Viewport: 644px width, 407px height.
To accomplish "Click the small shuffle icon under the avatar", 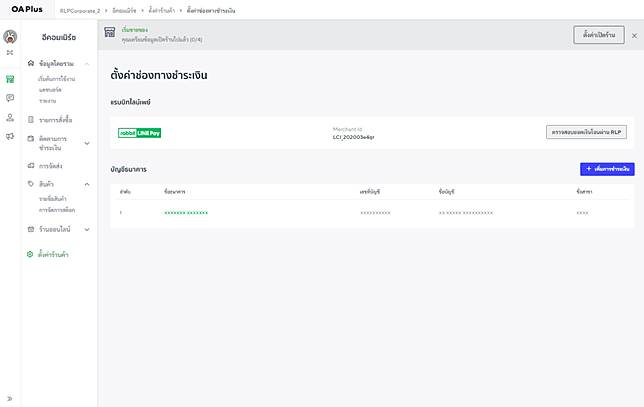I will coord(10,53).
